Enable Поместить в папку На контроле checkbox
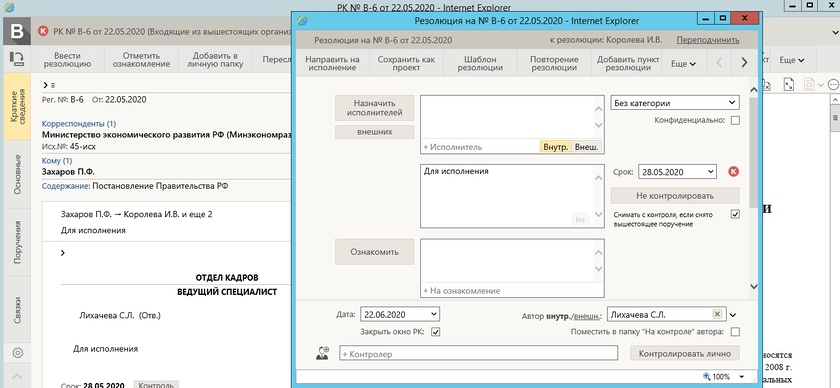 (x=735, y=332)
